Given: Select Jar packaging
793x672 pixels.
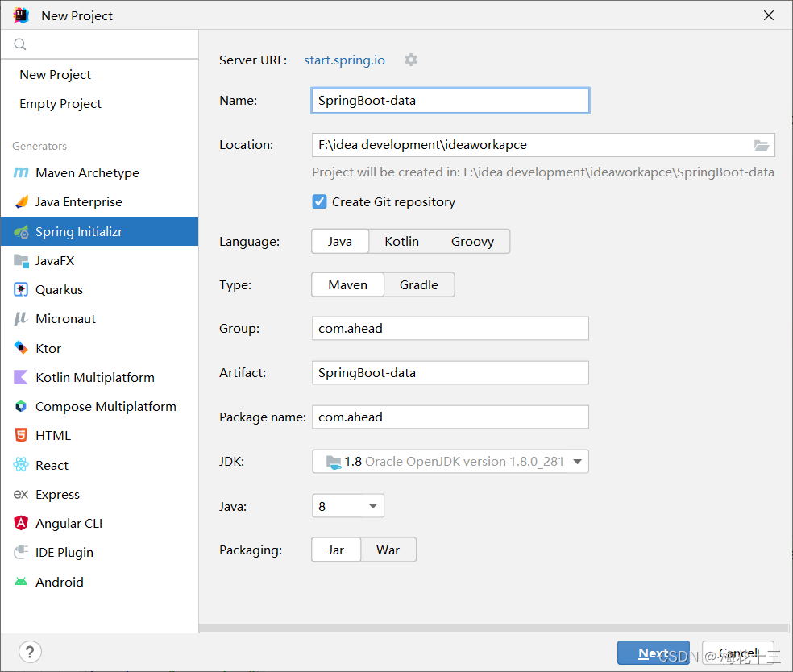Looking at the screenshot, I should pos(336,550).
